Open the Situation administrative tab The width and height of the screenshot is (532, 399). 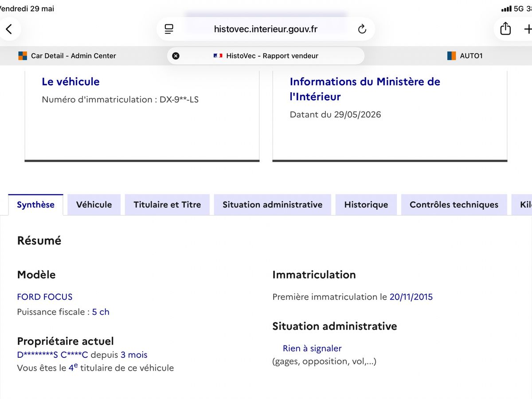(x=272, y=204)
